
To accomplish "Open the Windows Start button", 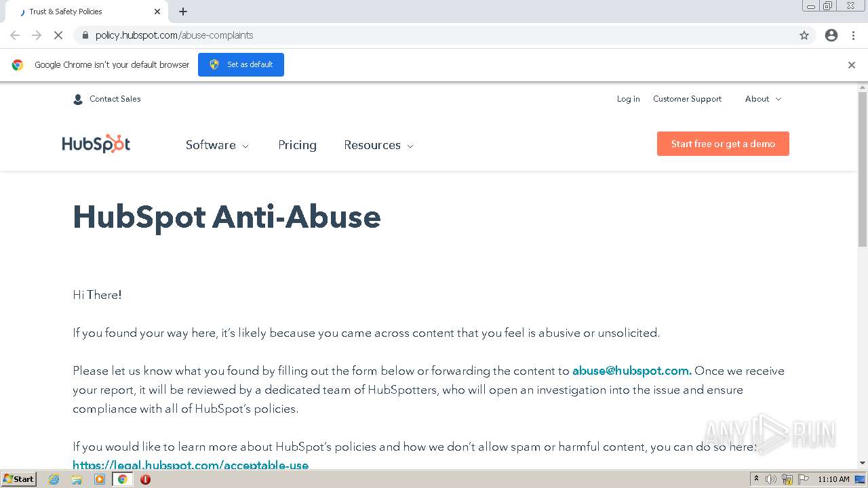I will click(18, 479).
